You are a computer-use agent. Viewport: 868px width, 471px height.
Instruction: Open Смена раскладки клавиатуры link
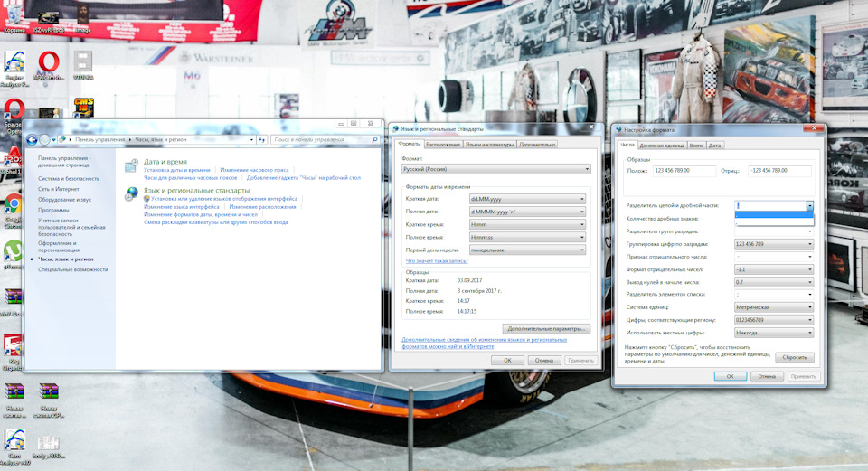(215, 222)
